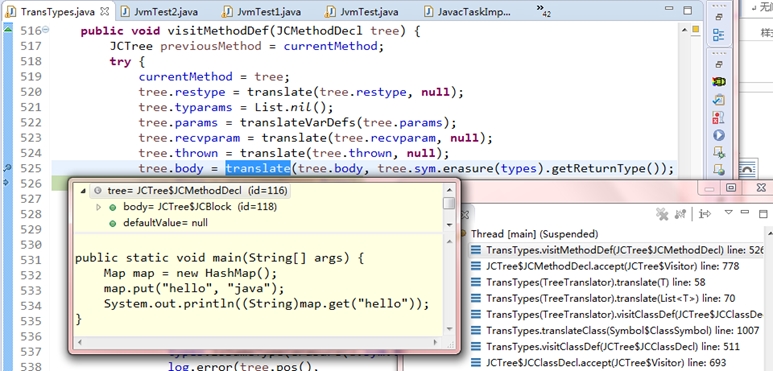Open the blue play fast view icon
The image size is (773, 371).
pos(719,135)
